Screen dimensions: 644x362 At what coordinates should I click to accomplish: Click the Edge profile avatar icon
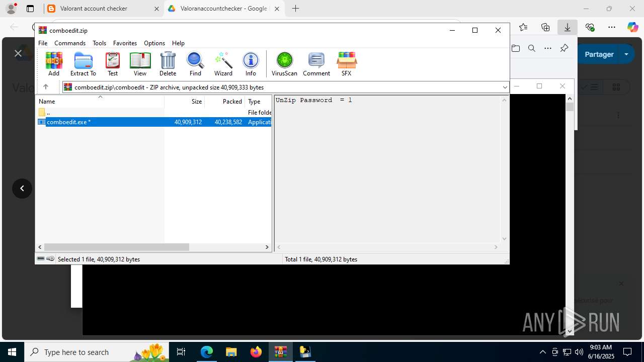[11, 9]
